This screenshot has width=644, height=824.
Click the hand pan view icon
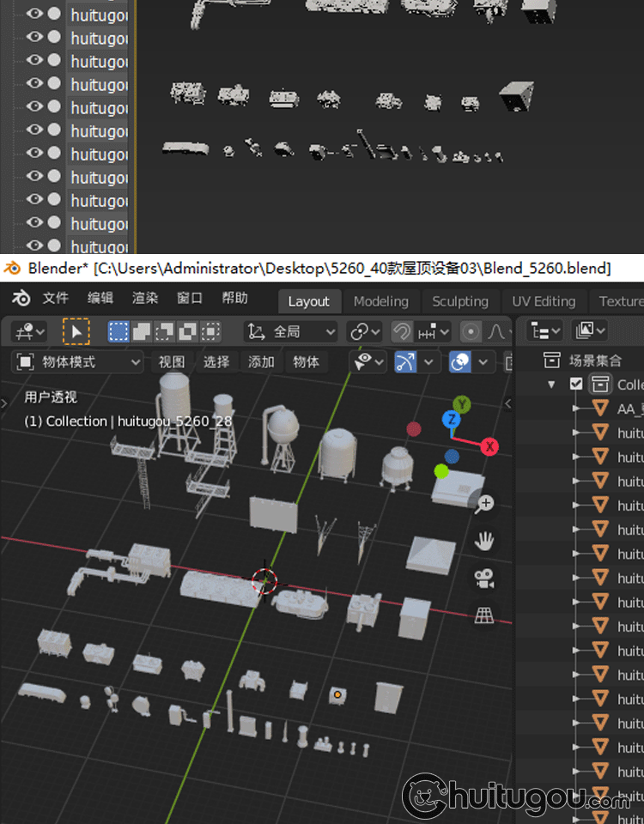[485, 541]
